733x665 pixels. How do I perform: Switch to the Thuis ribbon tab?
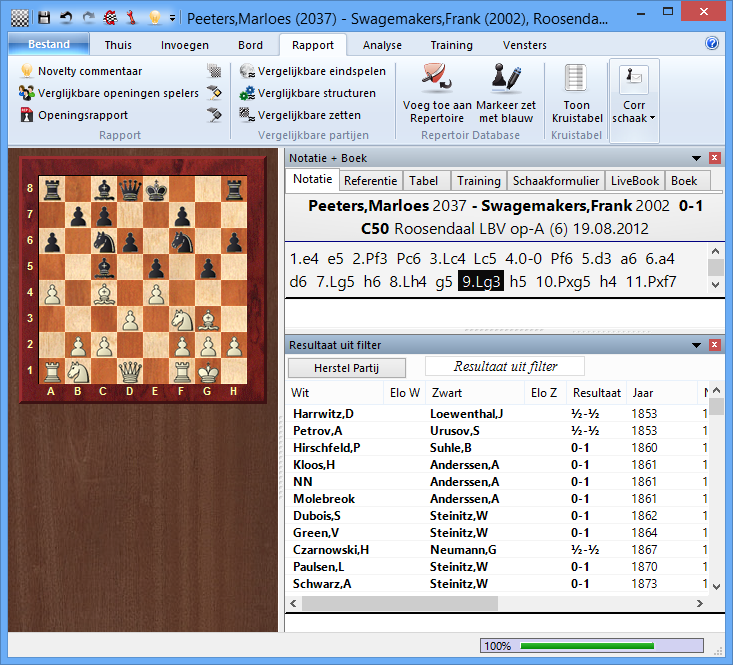point(118,45)
